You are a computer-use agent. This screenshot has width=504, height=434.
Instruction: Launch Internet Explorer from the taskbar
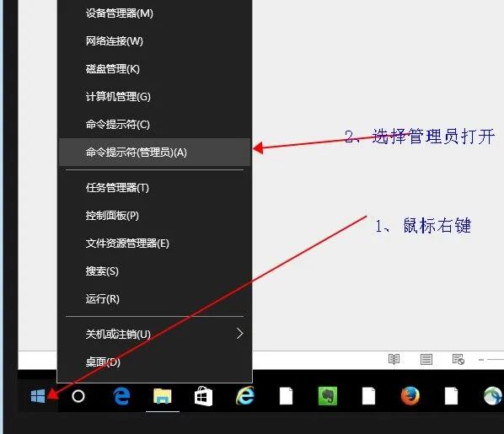point(245,395)
